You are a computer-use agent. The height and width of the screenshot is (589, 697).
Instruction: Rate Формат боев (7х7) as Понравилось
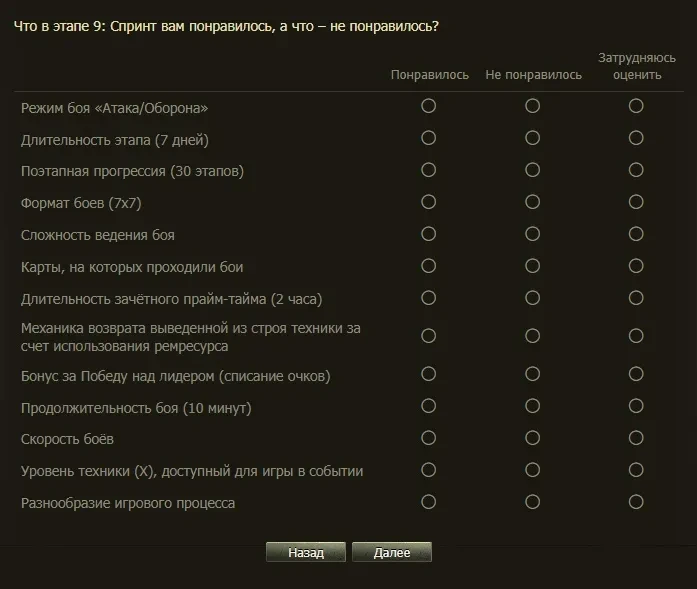point(429,202)
